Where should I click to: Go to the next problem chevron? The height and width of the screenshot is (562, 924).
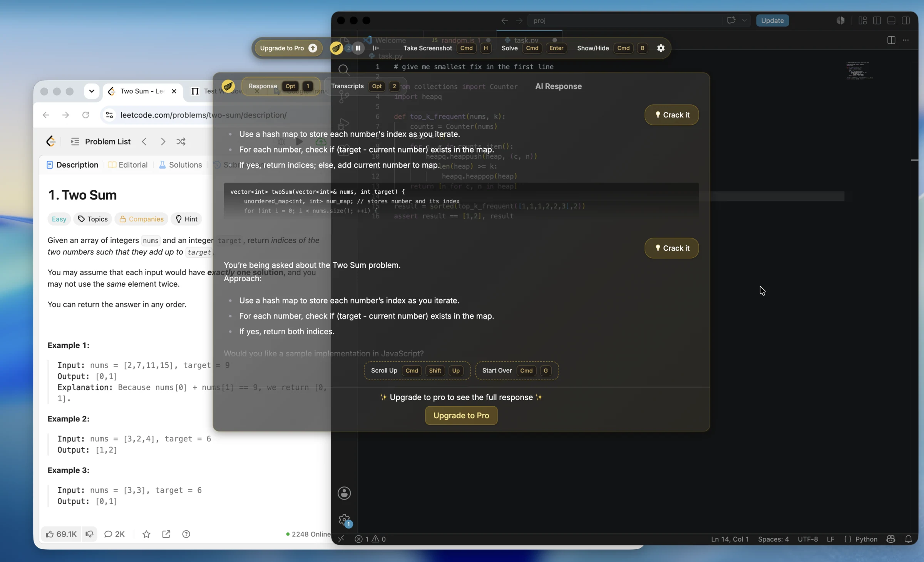click(x=163, y=141)
